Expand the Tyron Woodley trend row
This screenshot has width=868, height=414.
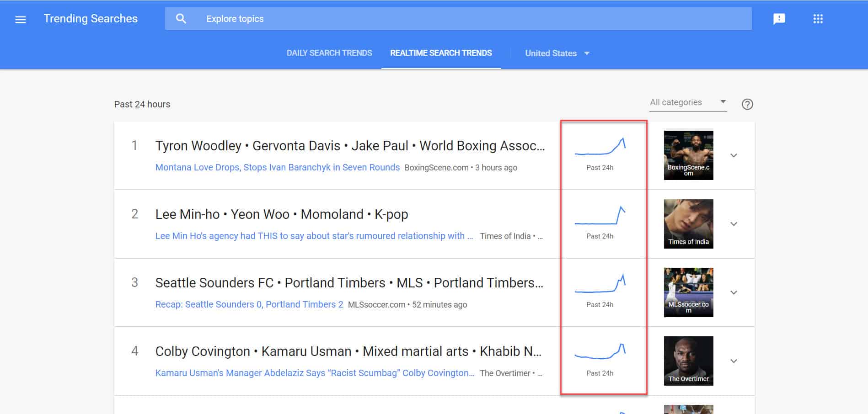[x=734, y=155]
